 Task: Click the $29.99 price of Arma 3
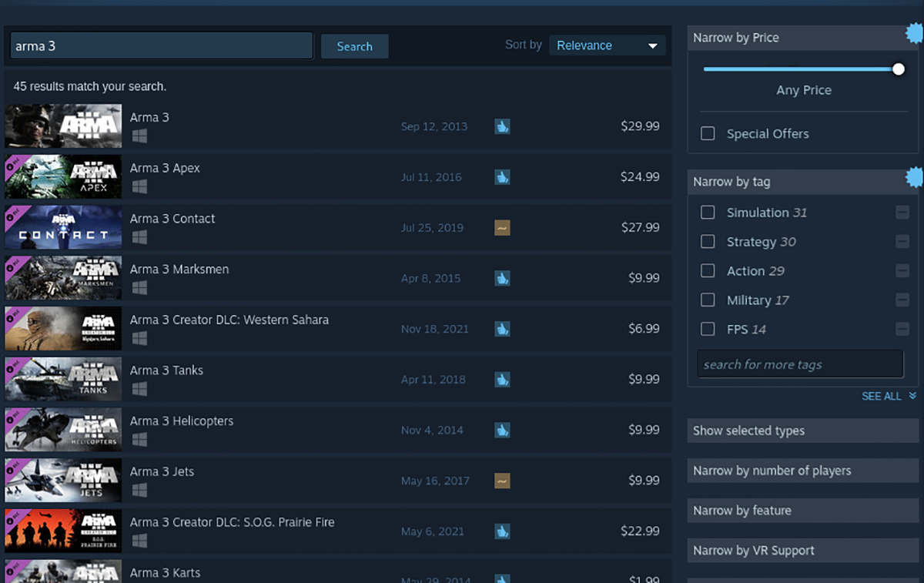click(x=640, y=126)
